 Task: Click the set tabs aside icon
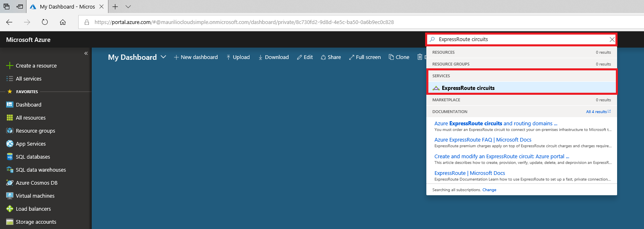point(20,7)
